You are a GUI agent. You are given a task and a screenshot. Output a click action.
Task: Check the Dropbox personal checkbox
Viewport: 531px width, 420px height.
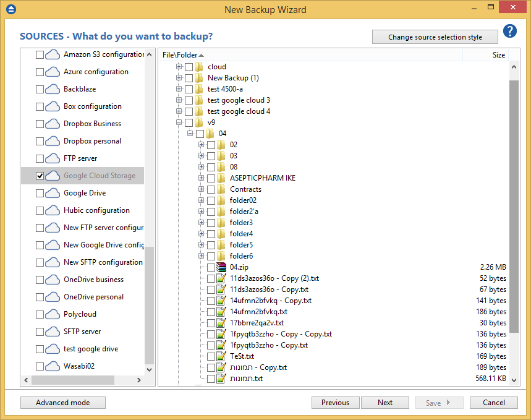[x=40, y=141]
